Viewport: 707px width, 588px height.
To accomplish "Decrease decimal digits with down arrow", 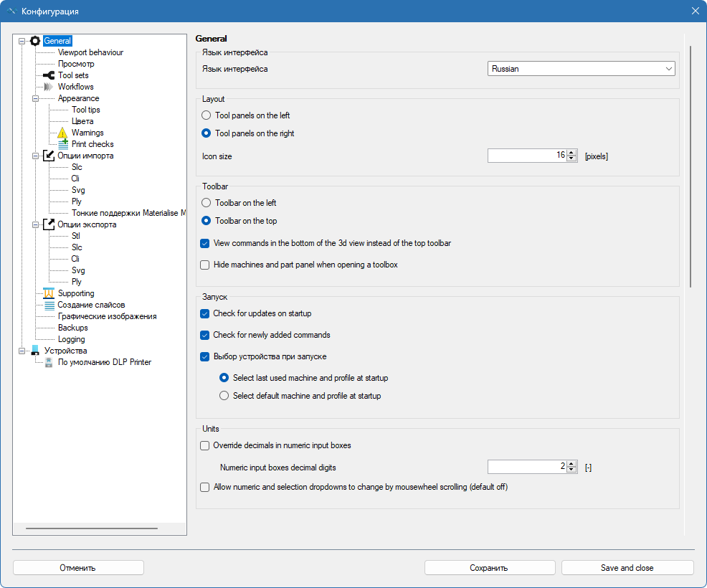I will pyautogui.click(x=571, y=470).
